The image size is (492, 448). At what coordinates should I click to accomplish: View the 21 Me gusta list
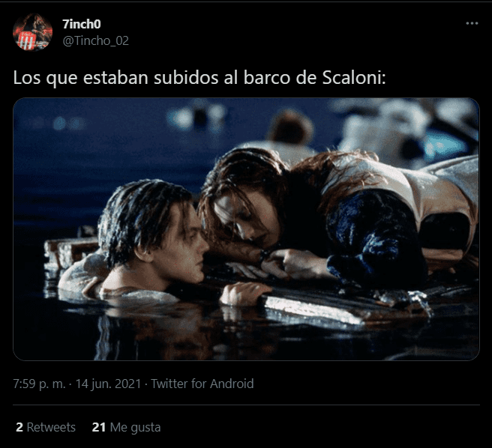coord(126,427)
